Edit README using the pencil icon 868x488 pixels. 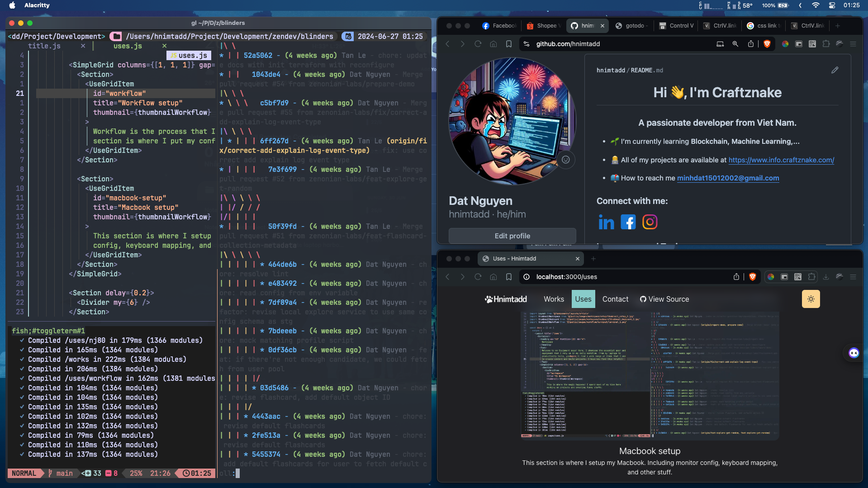point(835,70)
